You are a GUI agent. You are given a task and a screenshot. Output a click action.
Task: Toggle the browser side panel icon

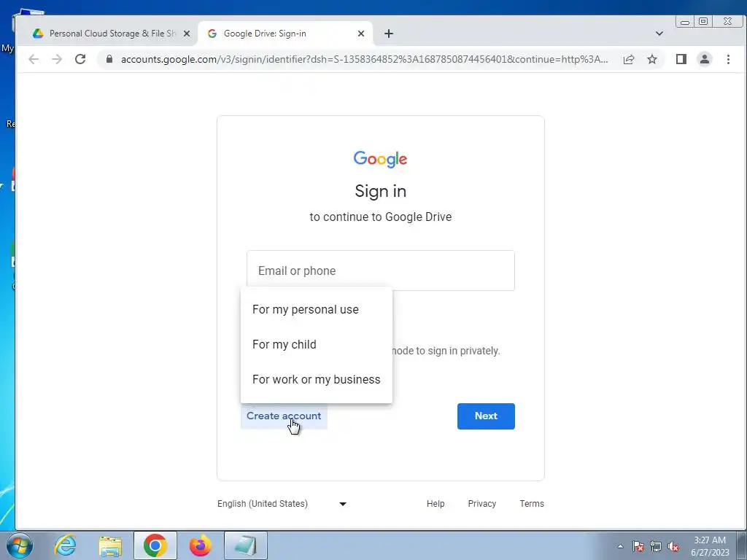pyautogui.click(x=681, y=59)
